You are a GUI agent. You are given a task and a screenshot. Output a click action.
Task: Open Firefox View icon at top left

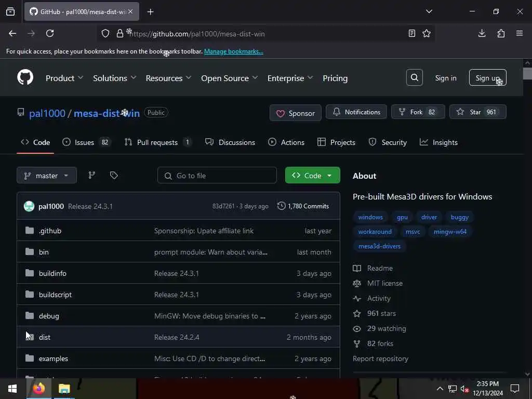10,11
